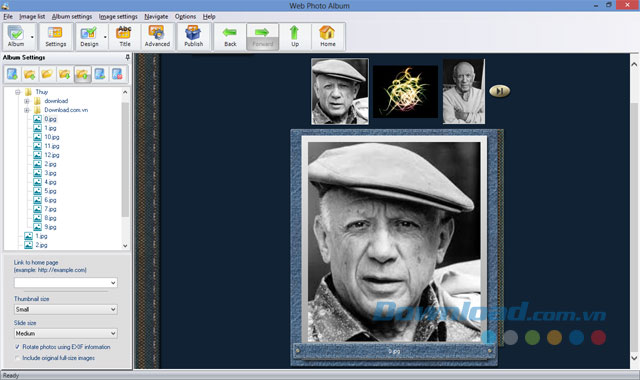Select the download folder in tree

pos(56,101)
